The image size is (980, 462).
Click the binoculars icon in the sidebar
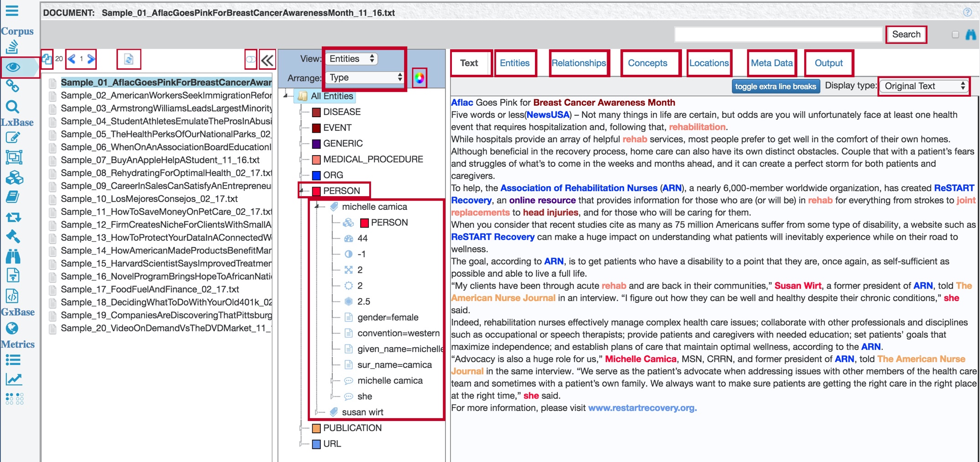13,256
